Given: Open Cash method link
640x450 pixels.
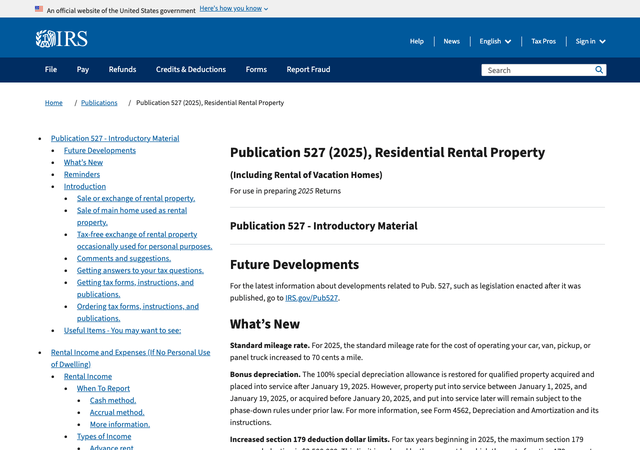Looking at the screenshot, I should click(x=113, y=400).
